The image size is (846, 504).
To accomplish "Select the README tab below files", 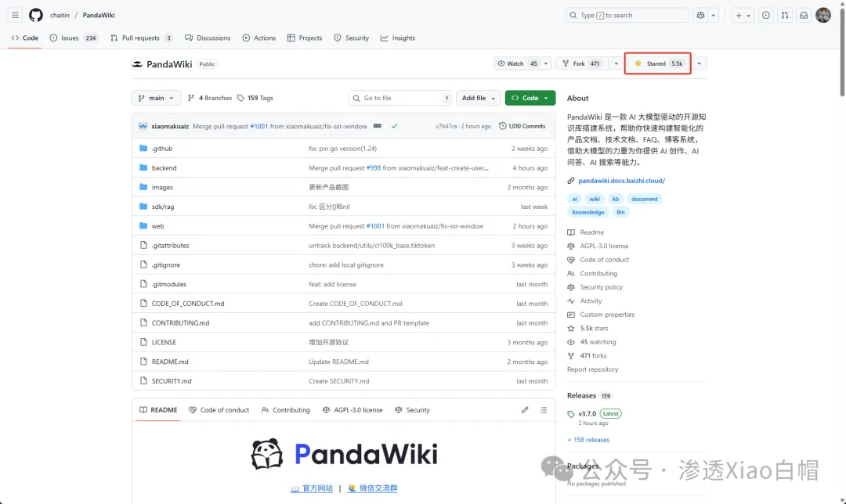I will [x=158, y=410].
